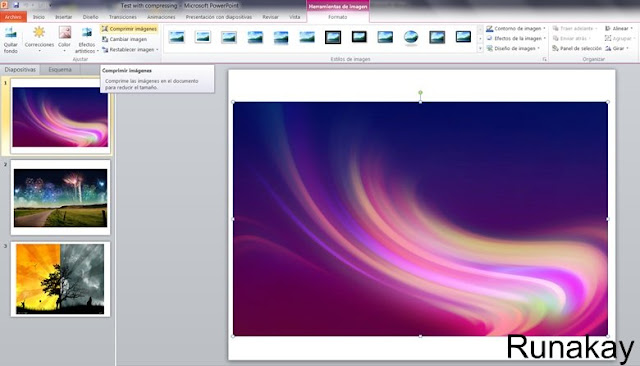Expand the picture styles gallery more arrow
640x366 pixels.
[x=480, y=49]
